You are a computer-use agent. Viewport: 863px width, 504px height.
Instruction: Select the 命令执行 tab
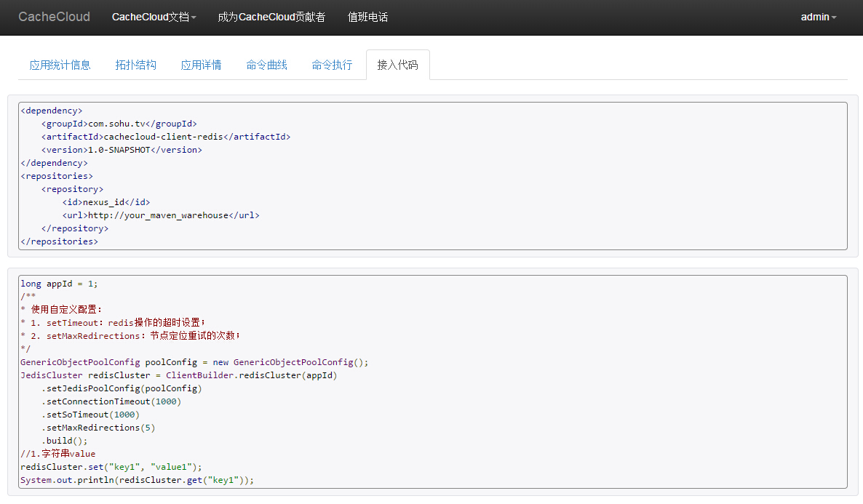point(333,65)
